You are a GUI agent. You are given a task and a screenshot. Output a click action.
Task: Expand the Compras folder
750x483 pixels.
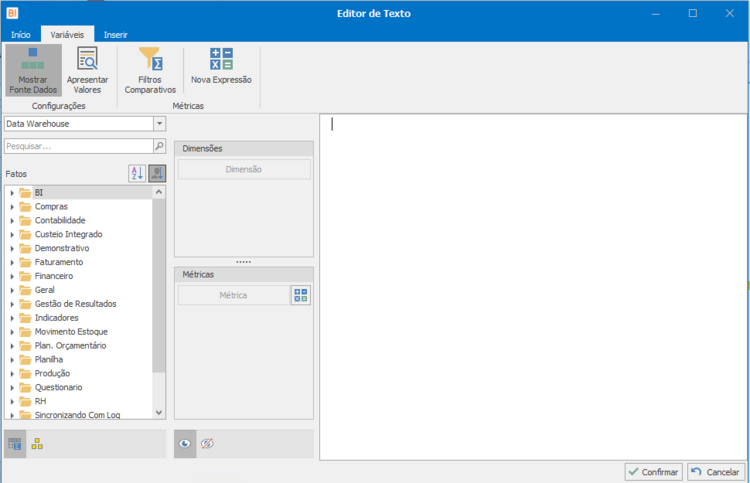[x=12, y=207]
